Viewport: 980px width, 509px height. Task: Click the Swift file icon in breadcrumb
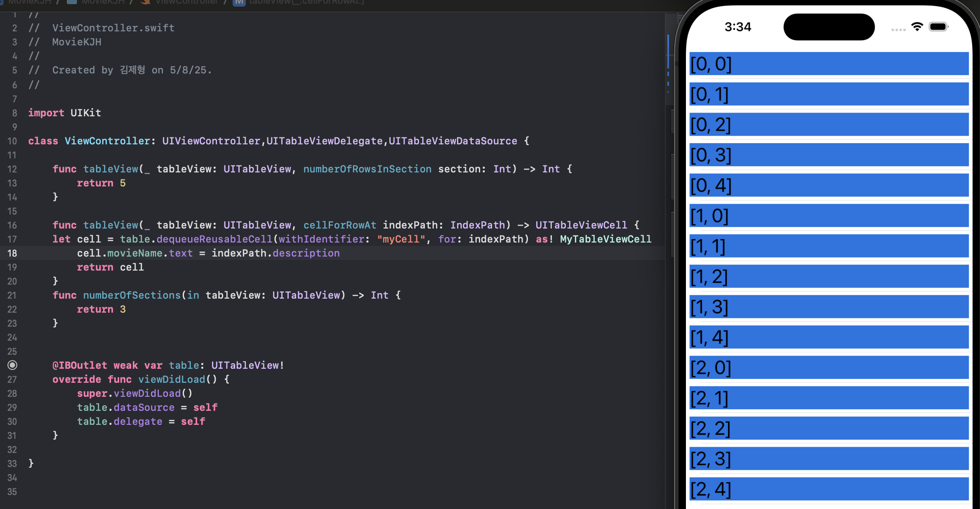pyautogui.click(x=145, y=2)
